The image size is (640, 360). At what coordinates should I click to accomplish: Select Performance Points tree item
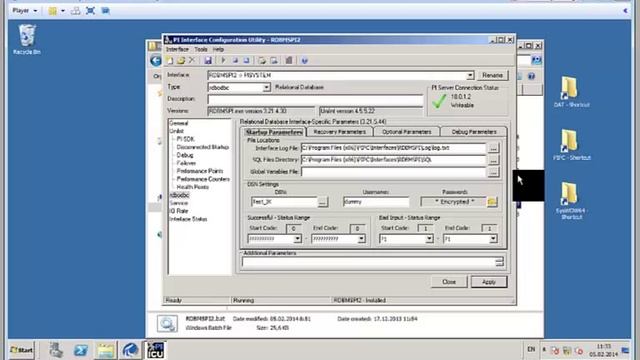200,171
